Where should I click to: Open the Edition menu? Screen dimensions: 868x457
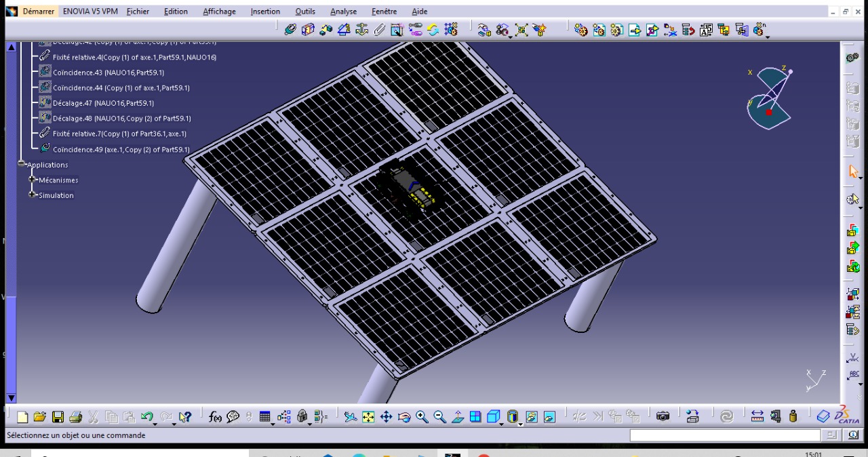[x=176, y=12]
